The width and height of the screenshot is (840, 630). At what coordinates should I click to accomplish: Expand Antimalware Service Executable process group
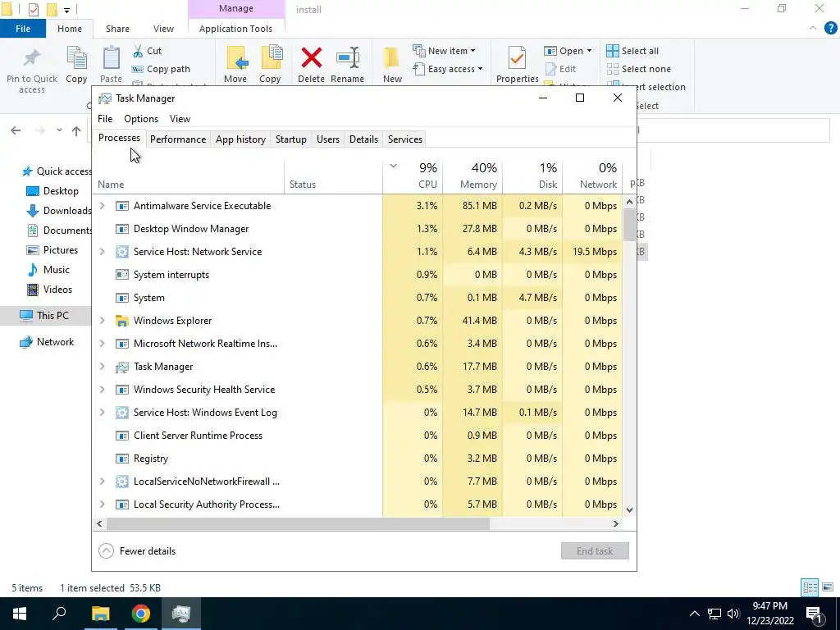click(103, 206)
